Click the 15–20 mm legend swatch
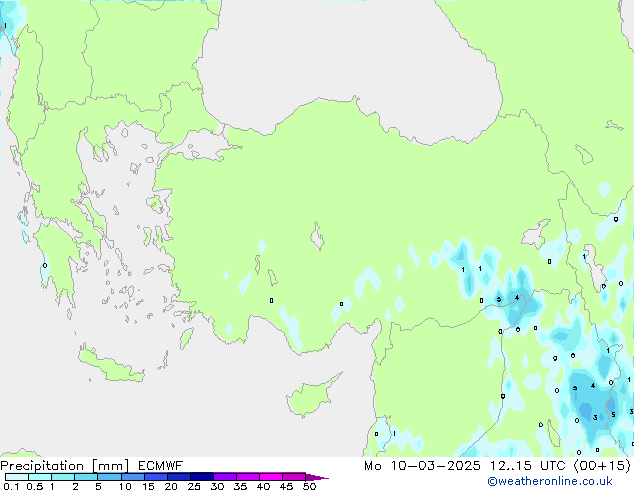Viewport: 634px width, 490px height. 155,477
